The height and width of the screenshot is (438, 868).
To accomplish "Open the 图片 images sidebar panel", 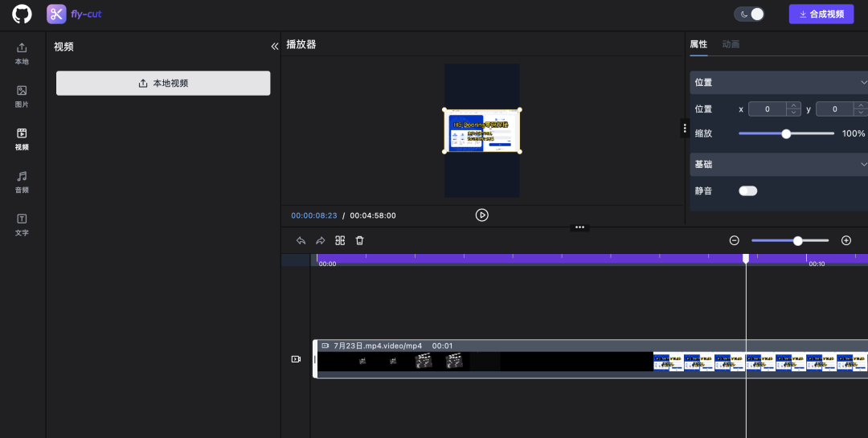I will coord(22,96).
